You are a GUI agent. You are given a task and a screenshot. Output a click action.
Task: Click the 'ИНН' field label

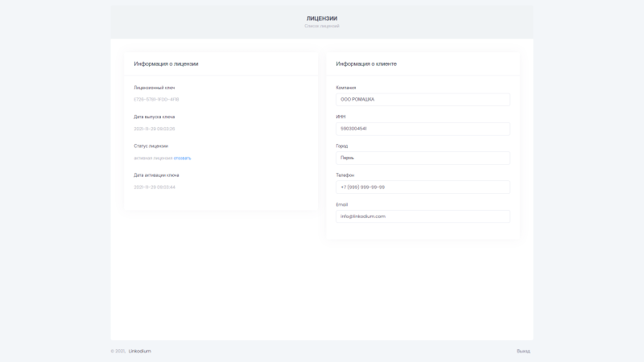[x=341, y=117]
